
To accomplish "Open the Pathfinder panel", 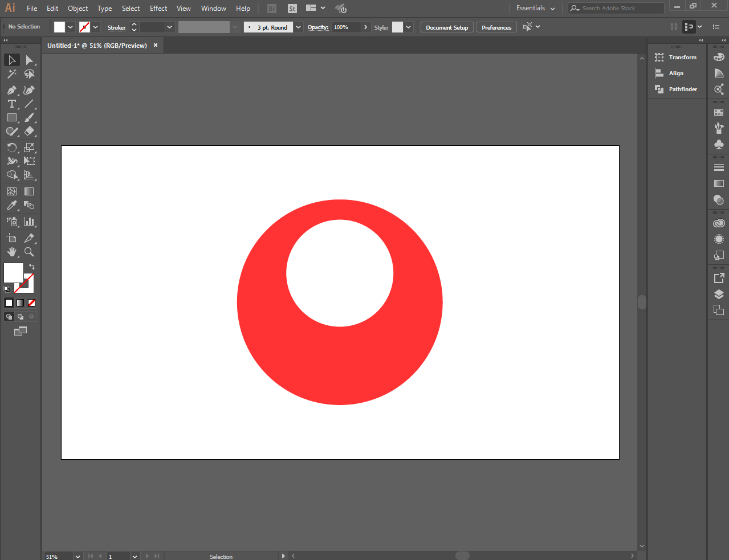I will 677,89.
